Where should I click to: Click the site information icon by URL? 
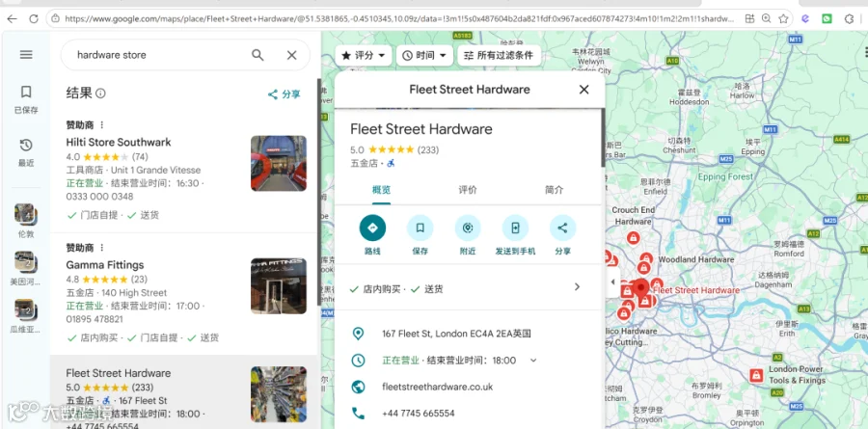[55, 19]
